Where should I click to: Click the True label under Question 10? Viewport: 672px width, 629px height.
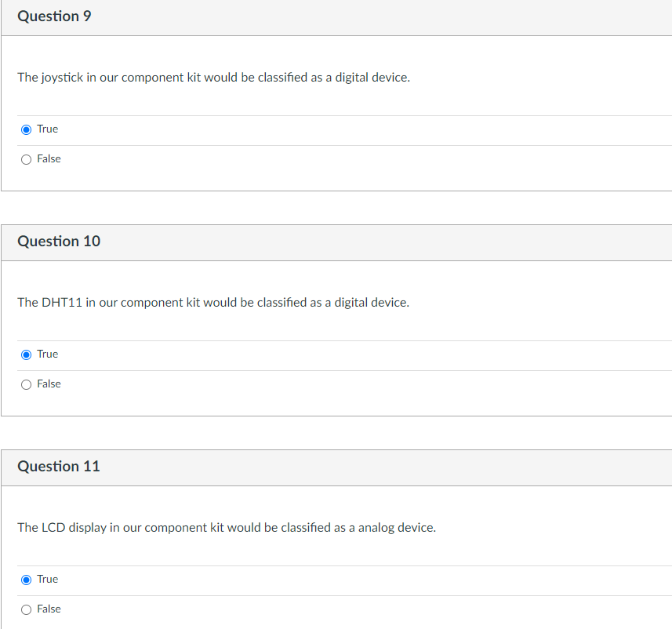click(47, 354)
